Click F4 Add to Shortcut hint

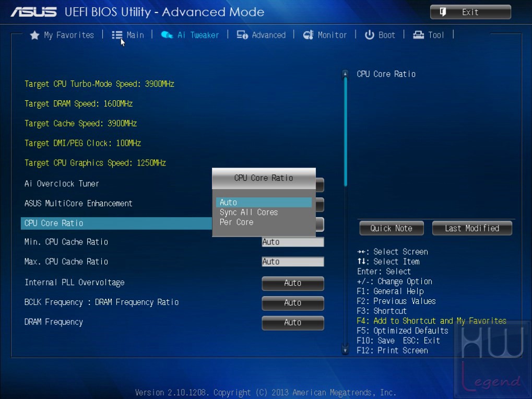pyautogui.click(x=432, y=321)
